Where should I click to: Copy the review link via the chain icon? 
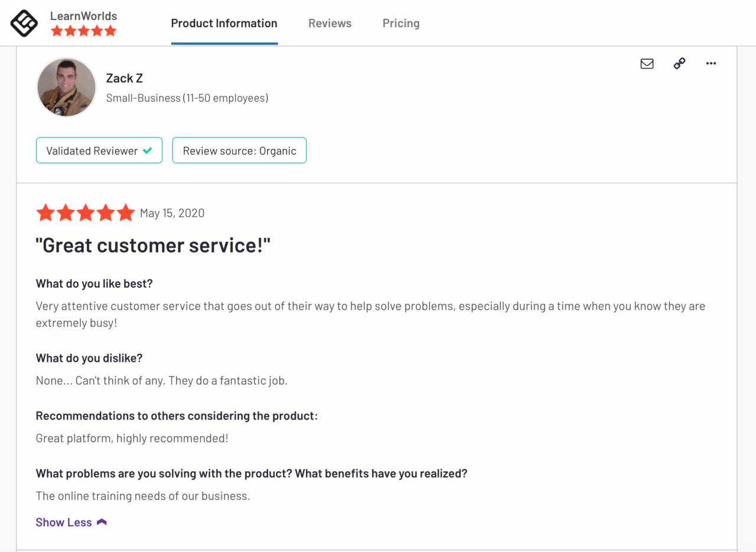click(679, 63)
